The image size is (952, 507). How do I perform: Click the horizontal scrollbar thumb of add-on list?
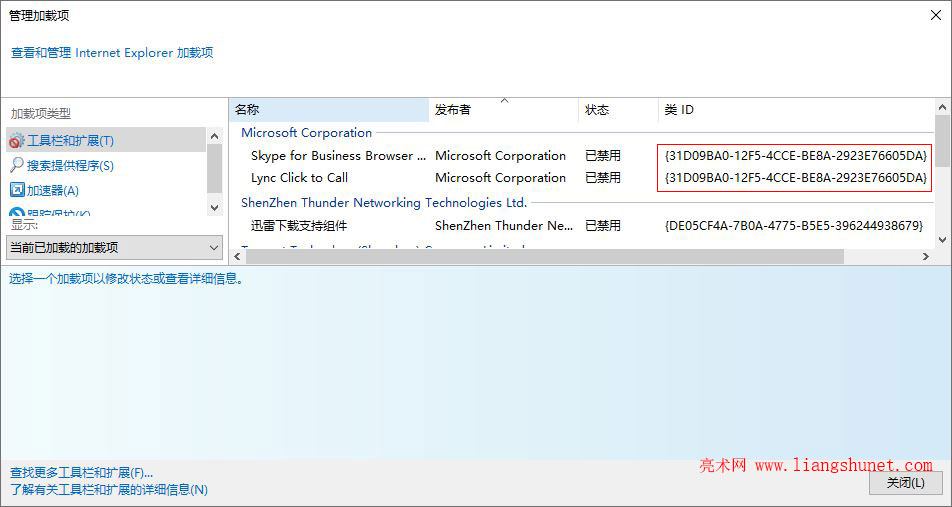point(545,257)
